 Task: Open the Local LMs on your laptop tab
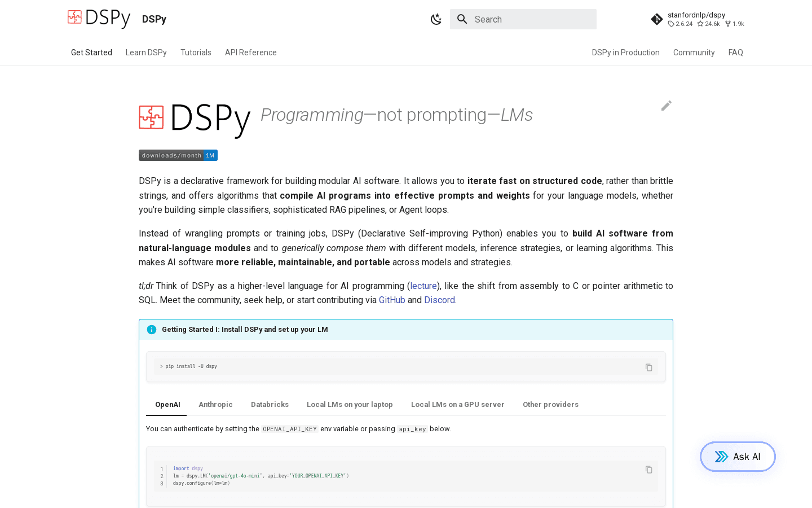point(350,404)
